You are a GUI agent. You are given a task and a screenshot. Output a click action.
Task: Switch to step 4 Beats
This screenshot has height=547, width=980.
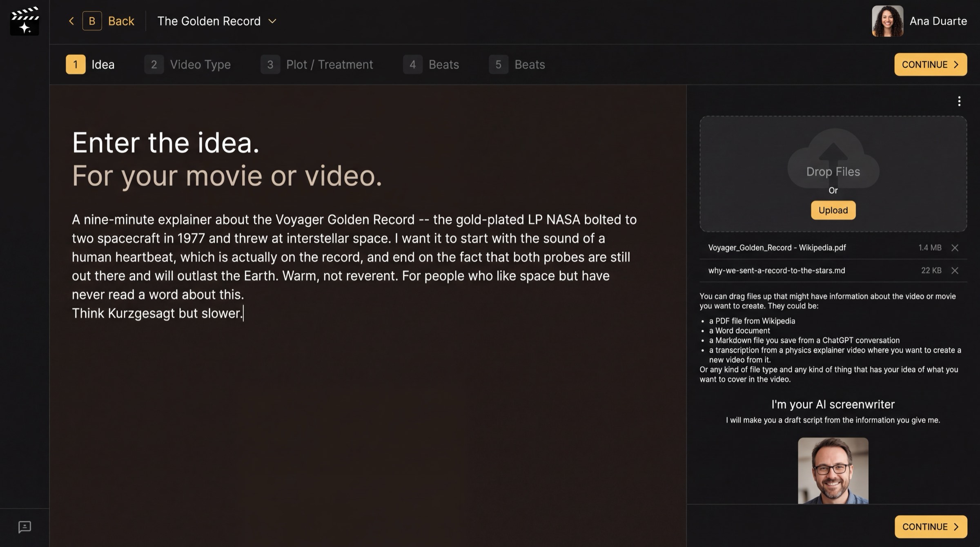click(x=431, y=65)
